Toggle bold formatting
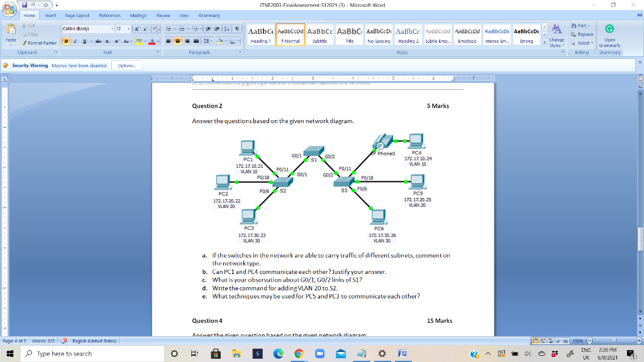 [x=66, y=41]
